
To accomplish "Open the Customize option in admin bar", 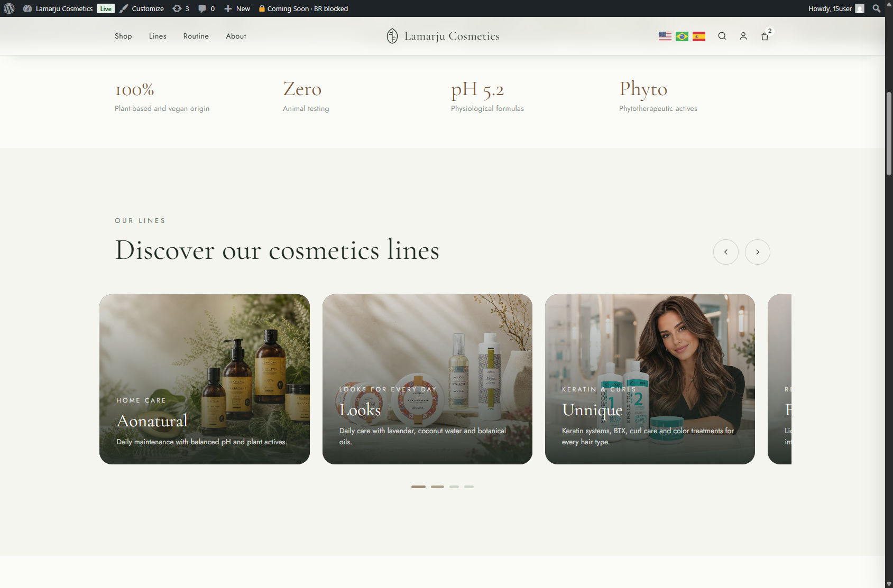I will coord(142,8).
